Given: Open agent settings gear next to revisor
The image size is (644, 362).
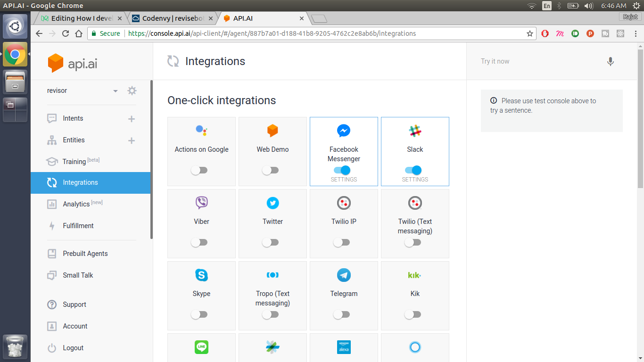Looking at the screenshot, I should click(x=132, y=90).
